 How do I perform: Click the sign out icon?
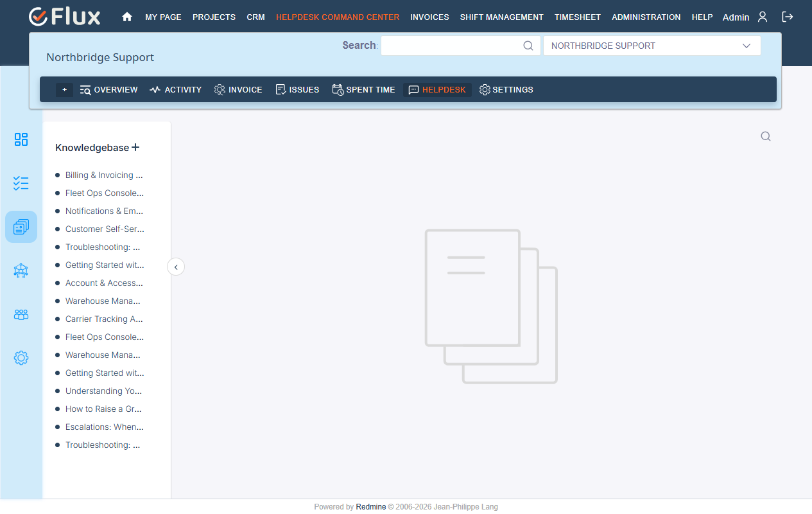pyautogui.click(x=788, y=17)
